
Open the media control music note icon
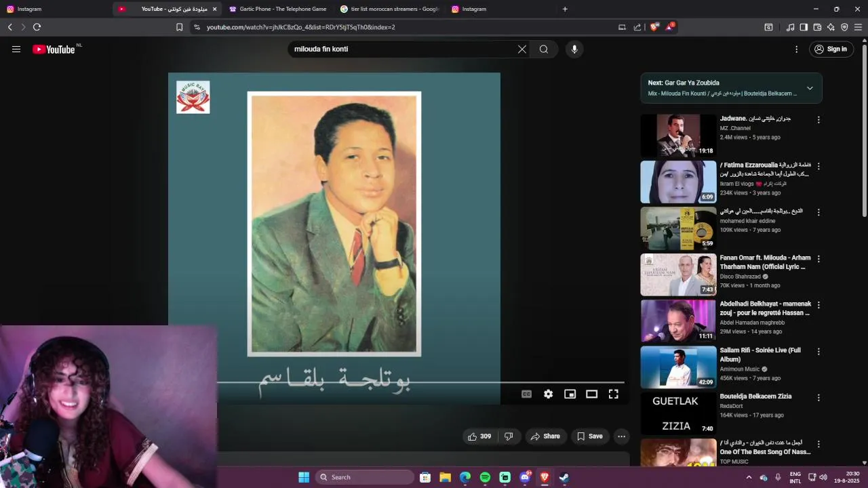pyautogui.click(x=790, y=27)
